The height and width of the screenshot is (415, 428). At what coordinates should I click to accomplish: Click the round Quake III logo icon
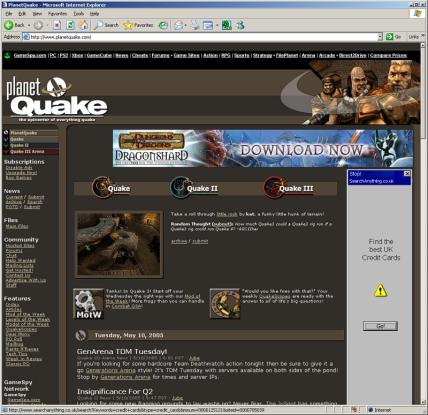273,187
